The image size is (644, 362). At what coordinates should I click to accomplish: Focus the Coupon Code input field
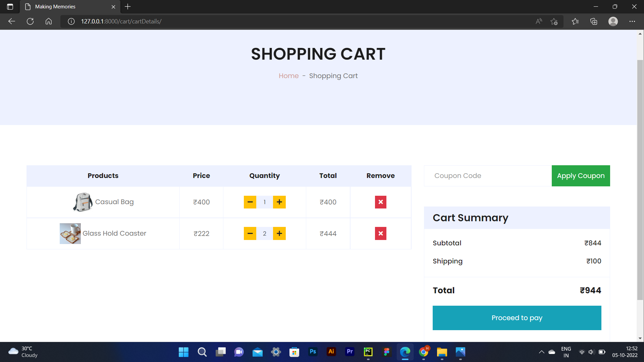[488, 176]
